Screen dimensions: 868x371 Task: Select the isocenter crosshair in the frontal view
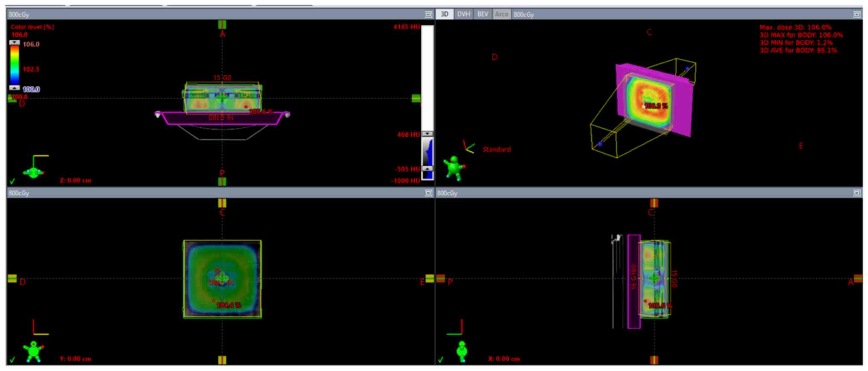222,278
